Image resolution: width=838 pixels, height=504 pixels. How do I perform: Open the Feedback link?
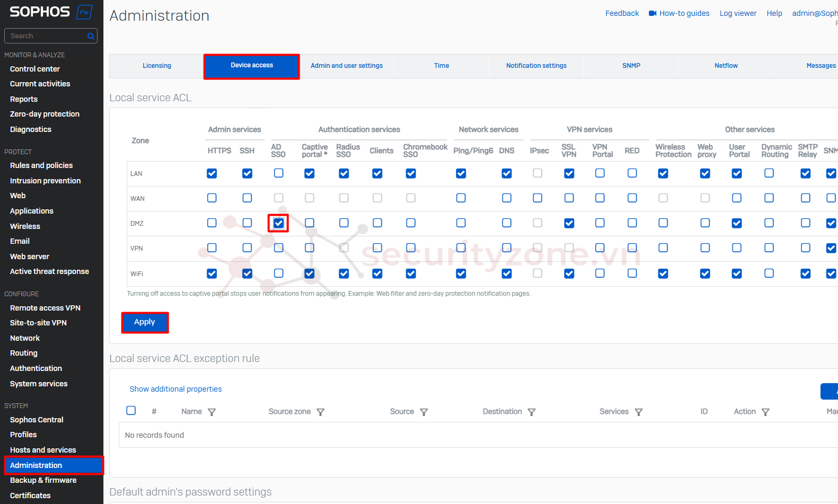[622, 13]
